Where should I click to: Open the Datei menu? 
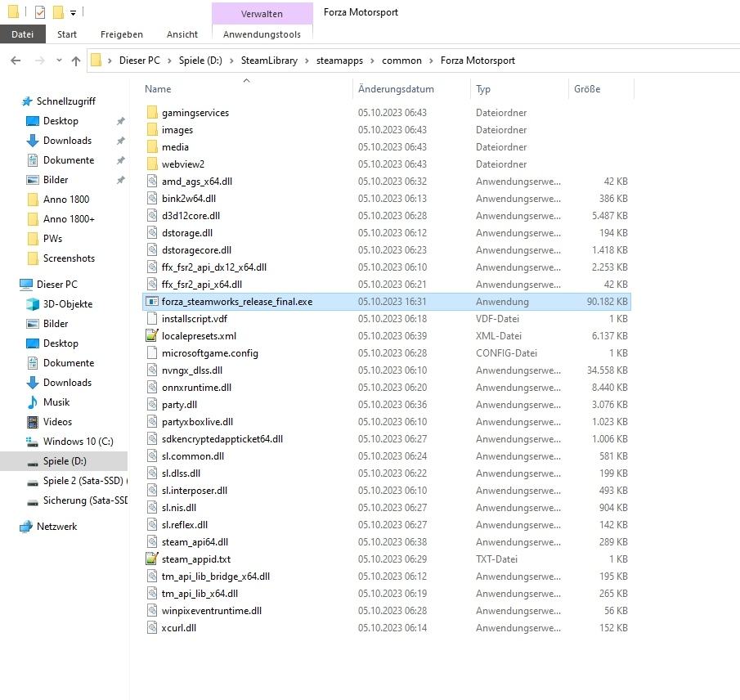pyautogui.click(x=23, y=34)
